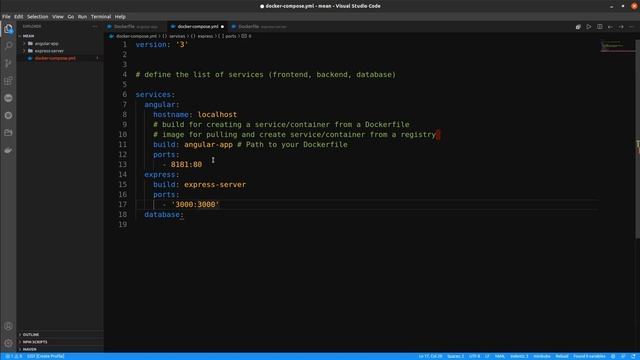Open the View menu
The width and height of the screenshot is (640, 360).
coord(58,17)
